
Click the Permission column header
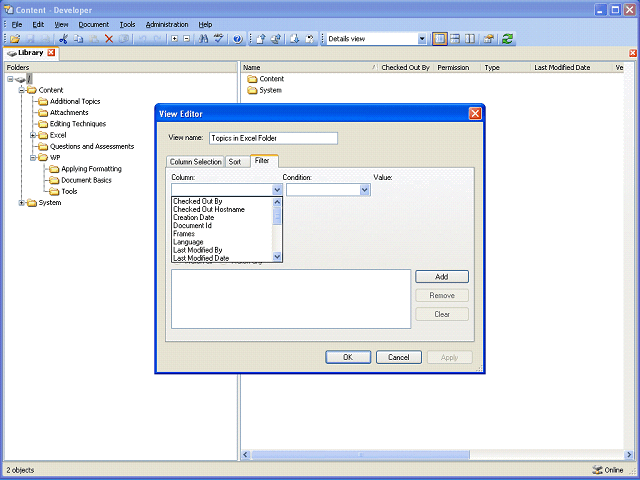[x=458, y=67]
